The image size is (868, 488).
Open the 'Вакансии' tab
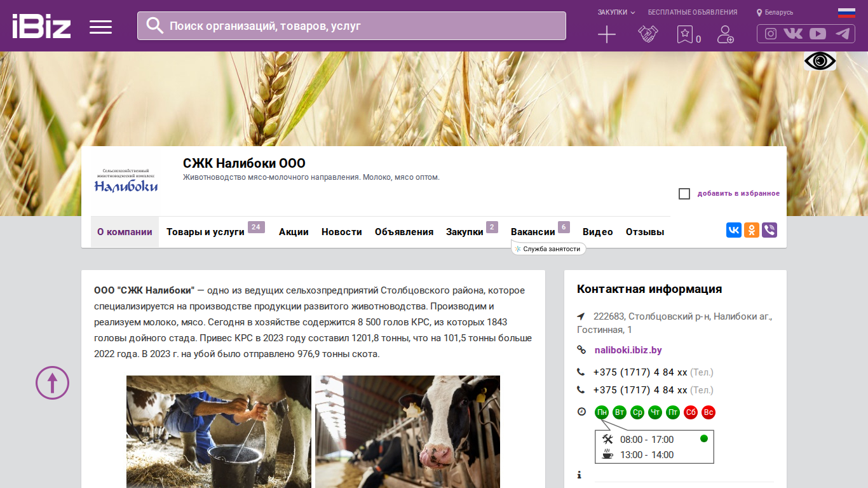[533, 232]
